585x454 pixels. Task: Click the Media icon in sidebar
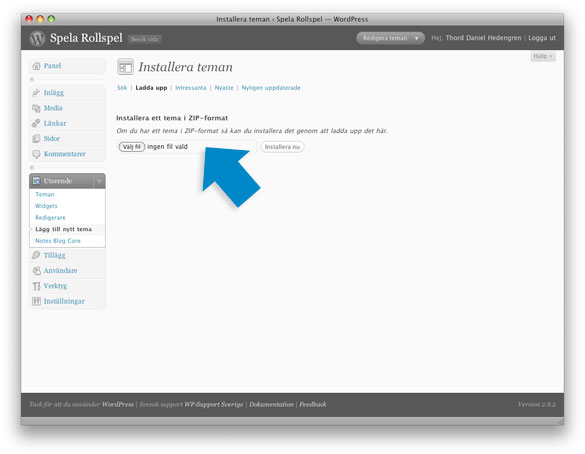click(x=36, y=108)
